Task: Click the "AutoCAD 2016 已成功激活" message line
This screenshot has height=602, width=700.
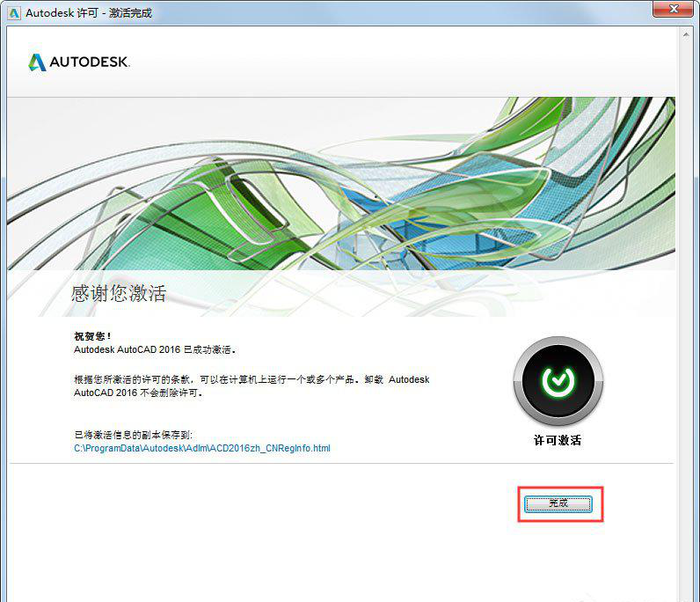Action: click(x=155, y=349)
